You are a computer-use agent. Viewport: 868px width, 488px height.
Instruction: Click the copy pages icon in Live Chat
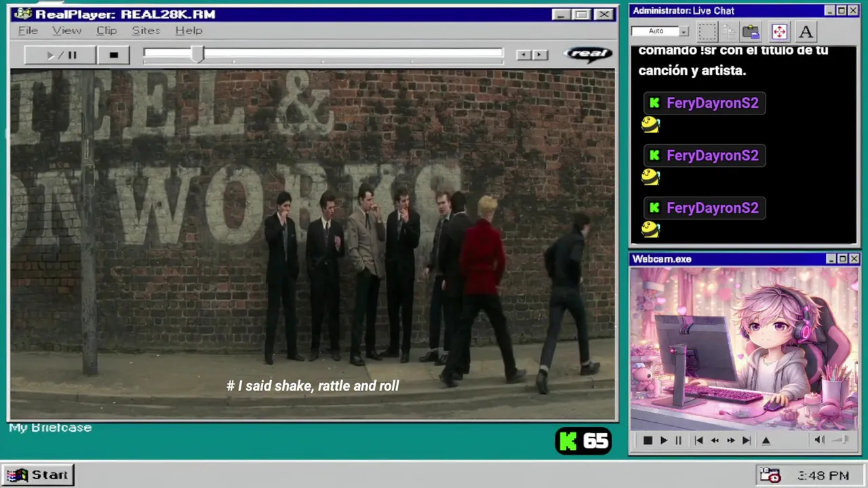tap(729, 31)
